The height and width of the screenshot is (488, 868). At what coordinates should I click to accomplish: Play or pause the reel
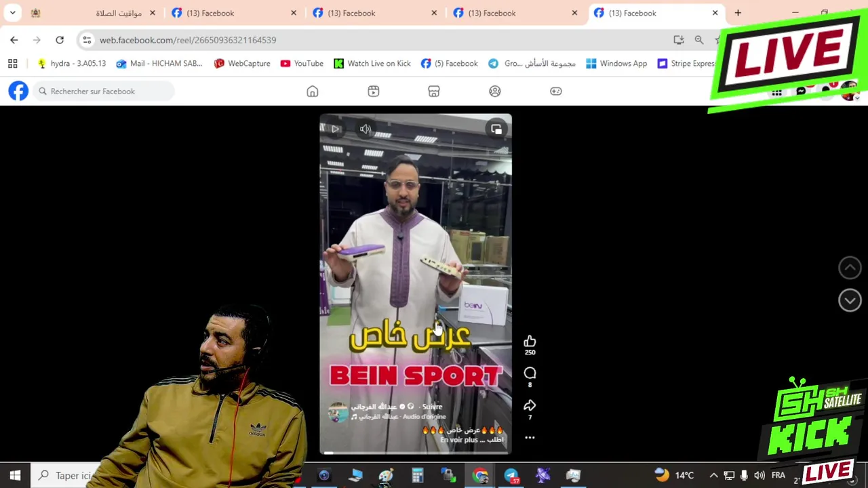click(x=335, y=129)
